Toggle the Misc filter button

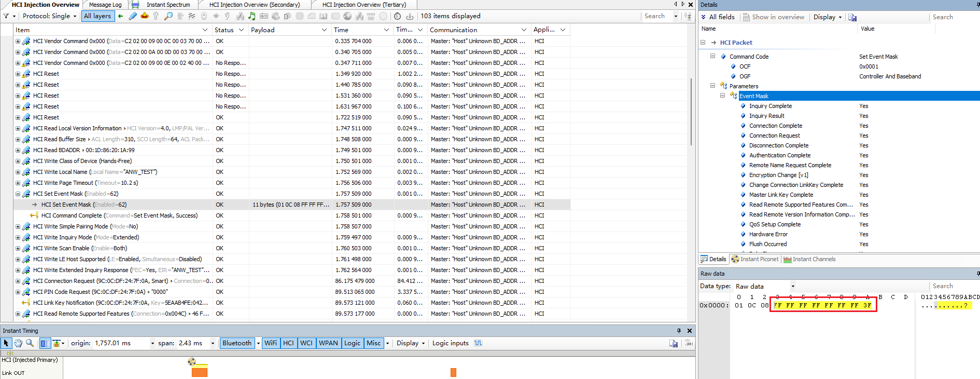[x=373, y=343]
